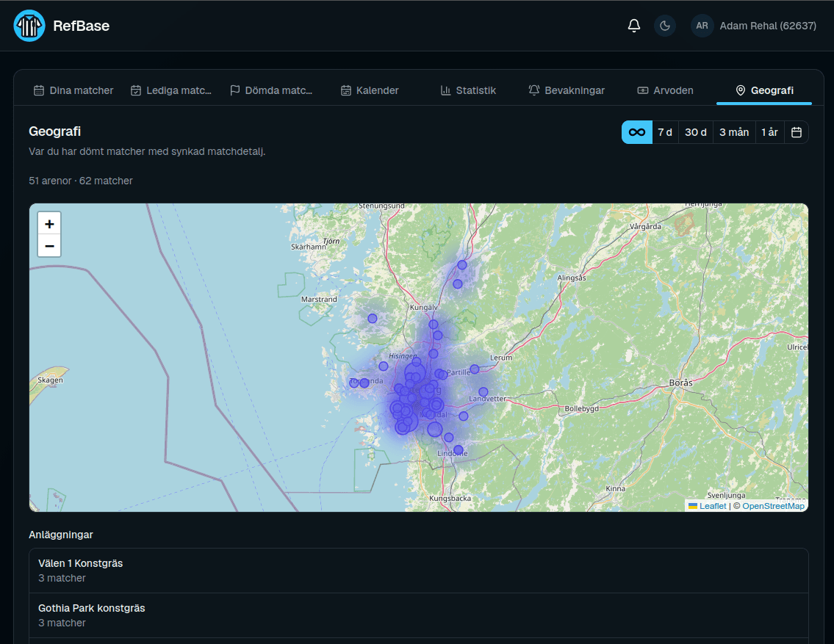Select Välen 1 Konstgräs facility row
The width and height of the screenshot is (834, 644).
tap(419, 571)
